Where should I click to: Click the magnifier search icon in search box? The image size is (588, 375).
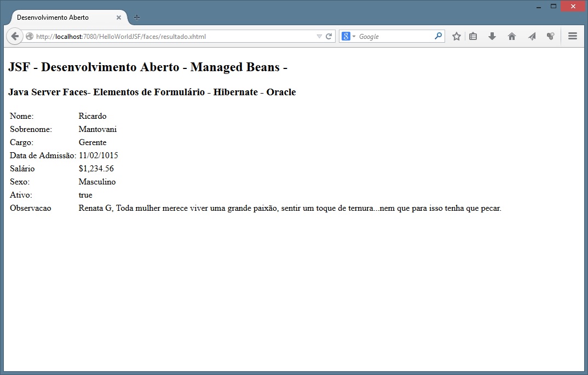click(x=438, y=36)
